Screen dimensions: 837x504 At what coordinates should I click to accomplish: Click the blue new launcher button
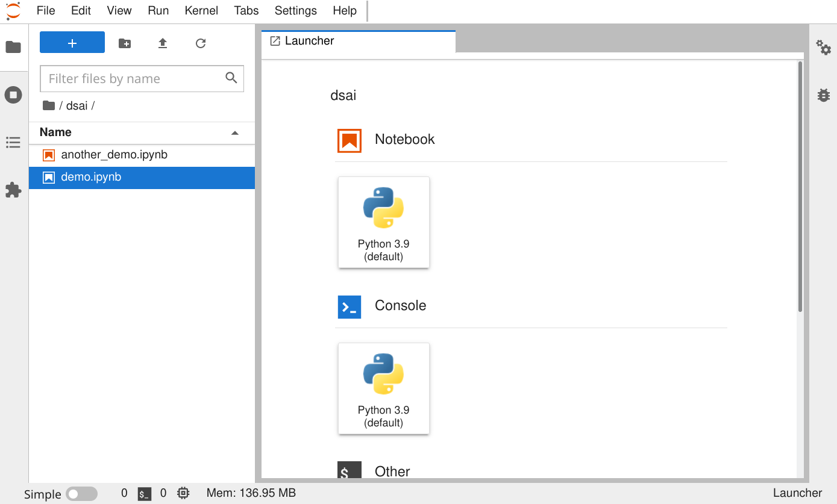[x=72, y=43]
